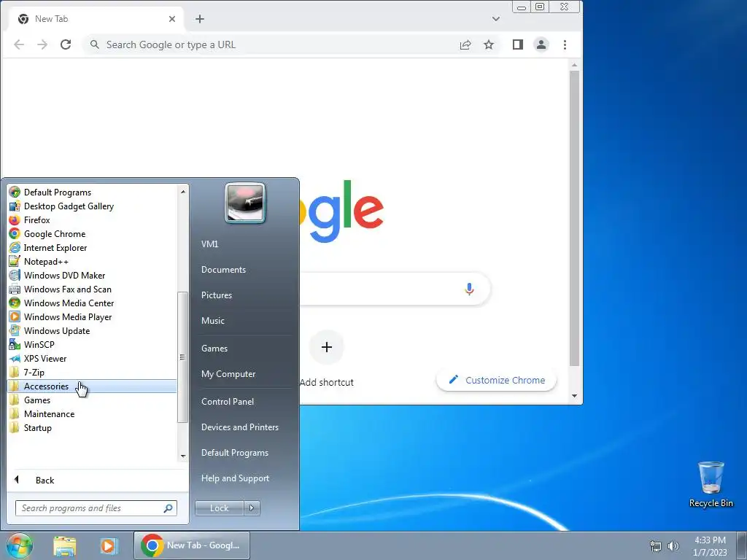747x560 pixels.
Task: Open the shutdown options arrow beside Lock
Action: pyautogui.click(x=252, y=508)
